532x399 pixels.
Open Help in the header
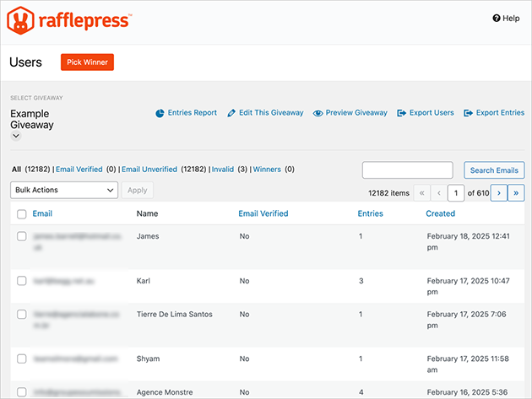(506, 19)
